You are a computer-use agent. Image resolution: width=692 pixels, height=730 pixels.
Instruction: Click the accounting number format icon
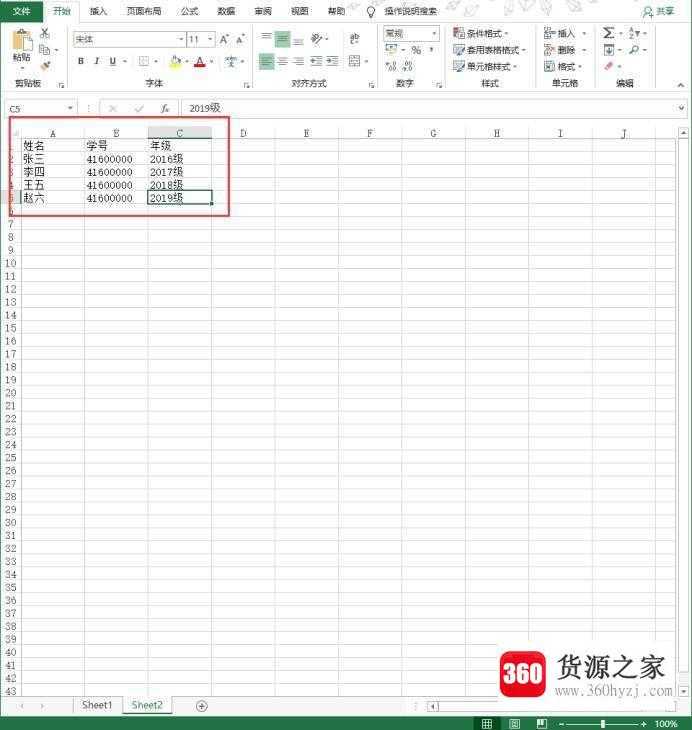392,50
